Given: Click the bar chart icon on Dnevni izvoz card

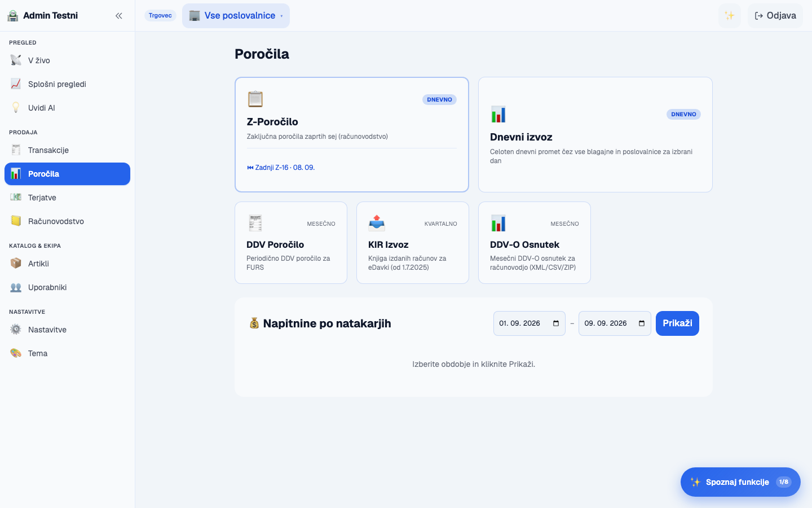Looking at the screenshot, I should (498, 114).
